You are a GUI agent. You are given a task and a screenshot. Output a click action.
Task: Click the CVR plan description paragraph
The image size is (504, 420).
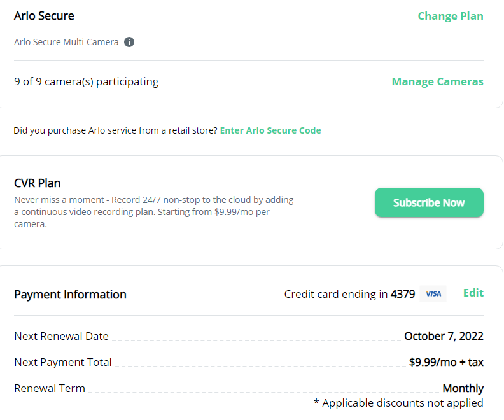click(x=153, y=212)
